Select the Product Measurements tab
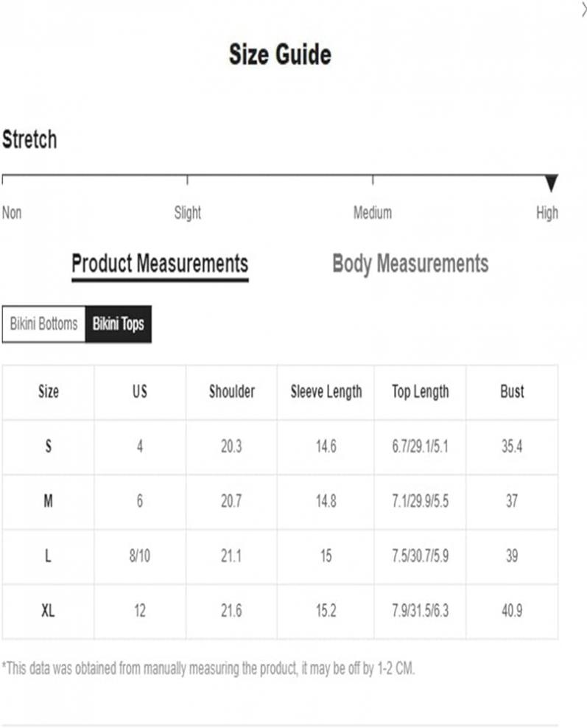Viewport: 587px width, 728px height. point(160,265)
